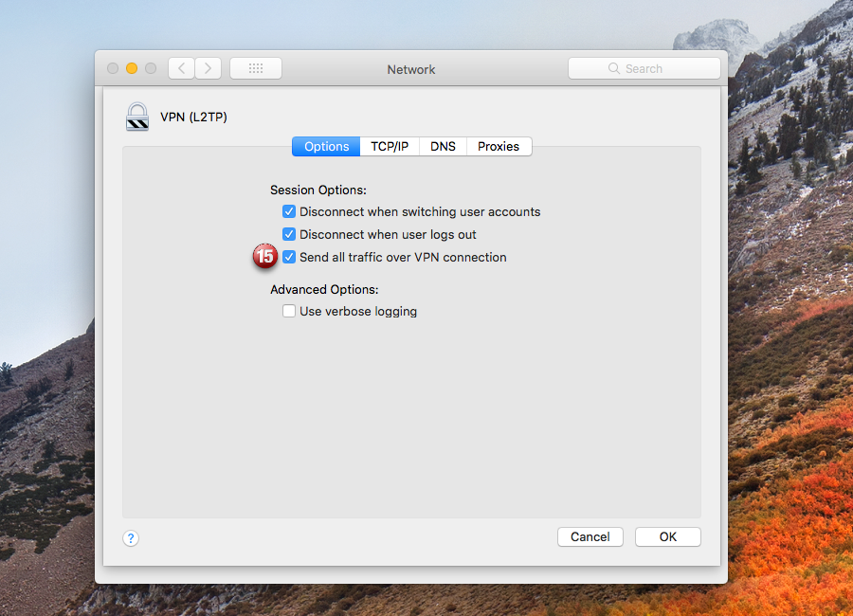Switch to the TCP/IP tab
Viewport: 853px width, 616px height.
390,146
